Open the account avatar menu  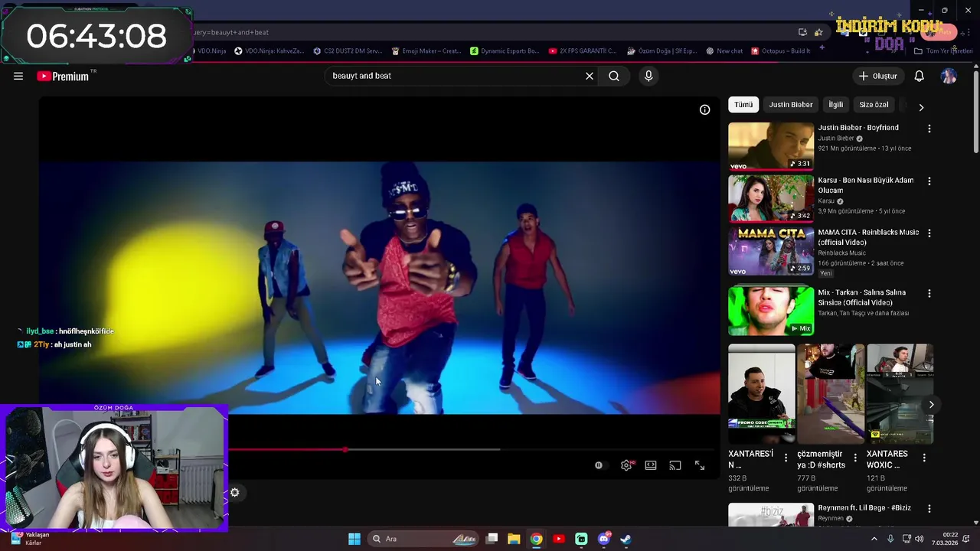(x=949, y=76)
